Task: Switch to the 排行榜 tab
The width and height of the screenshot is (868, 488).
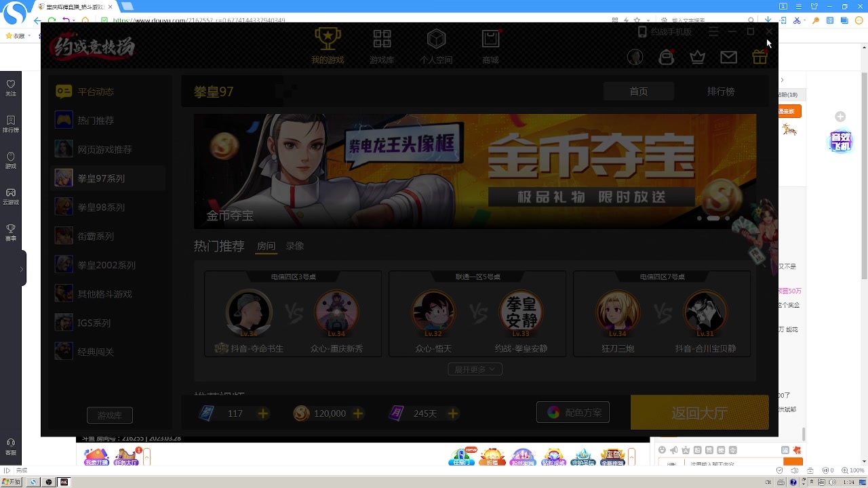Action: point(721,91)
